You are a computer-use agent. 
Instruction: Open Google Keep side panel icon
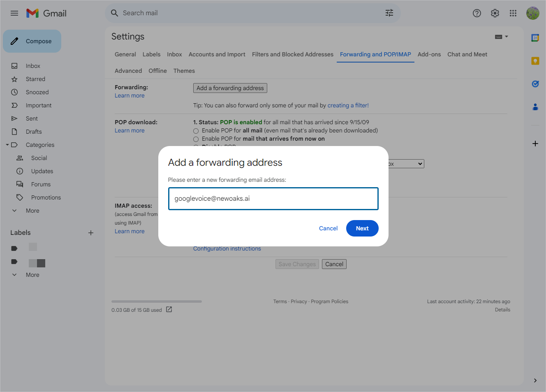click(x=535, y=61)
